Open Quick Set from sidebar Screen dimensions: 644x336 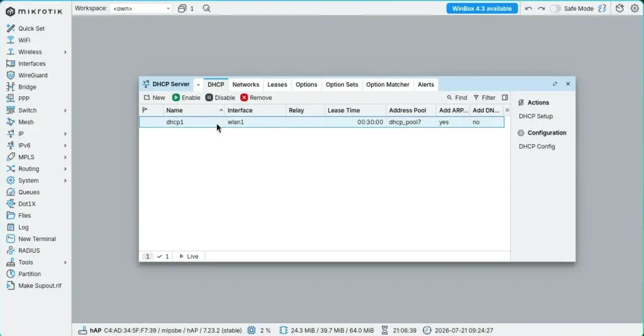31,28
